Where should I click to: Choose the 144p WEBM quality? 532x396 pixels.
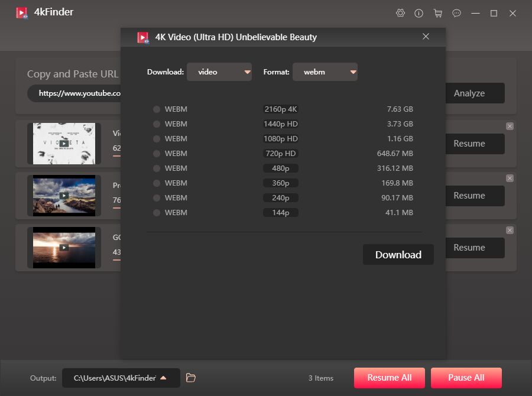[155, 212]
